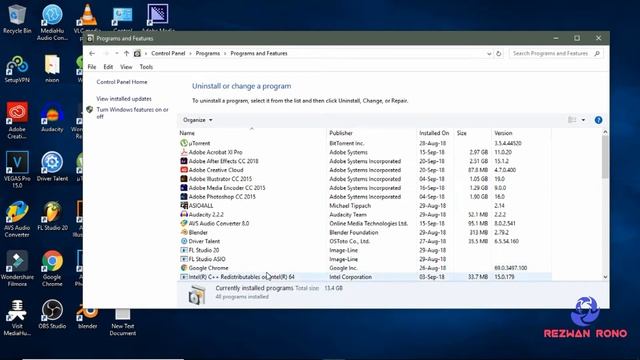Viewport: 640px width, 360px height.
Task: Click the change view icon
Action: (572, 120)
